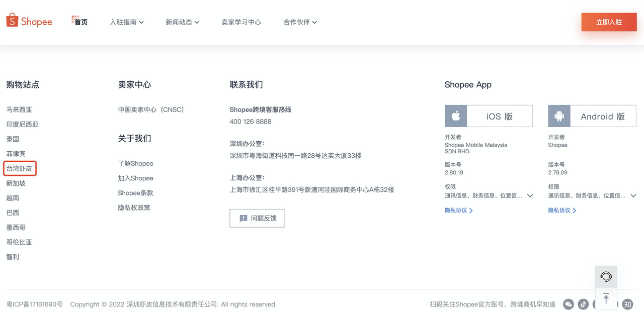Open the 墨西哥 shopping site
The width and height of the screenshot is (644, 319).
pos(16,227)
